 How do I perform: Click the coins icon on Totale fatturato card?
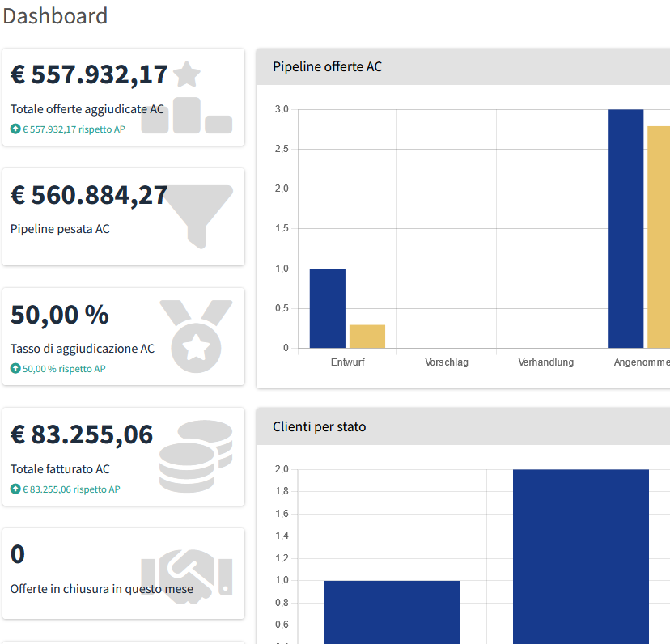[x=196, y=456]
